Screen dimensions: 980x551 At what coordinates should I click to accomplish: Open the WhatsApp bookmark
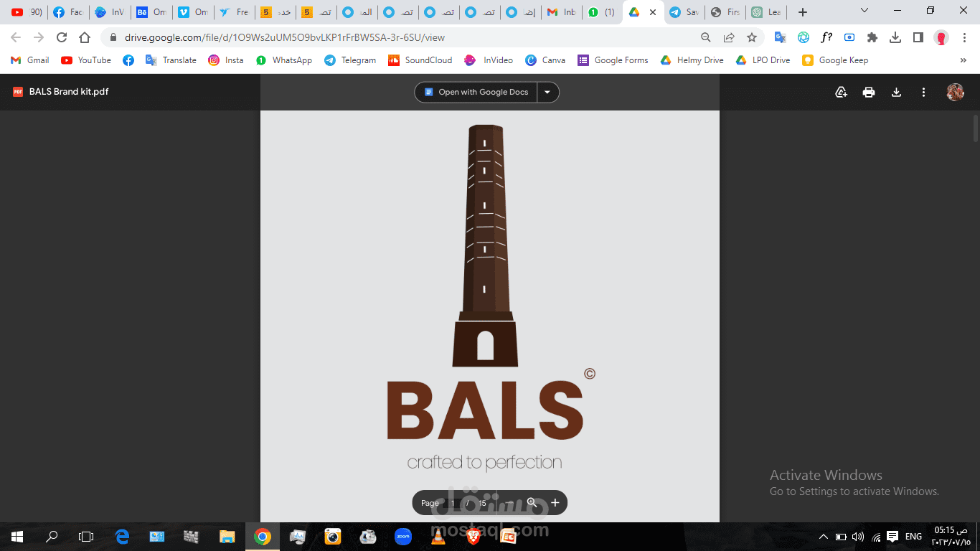click(x=284, y=60)
